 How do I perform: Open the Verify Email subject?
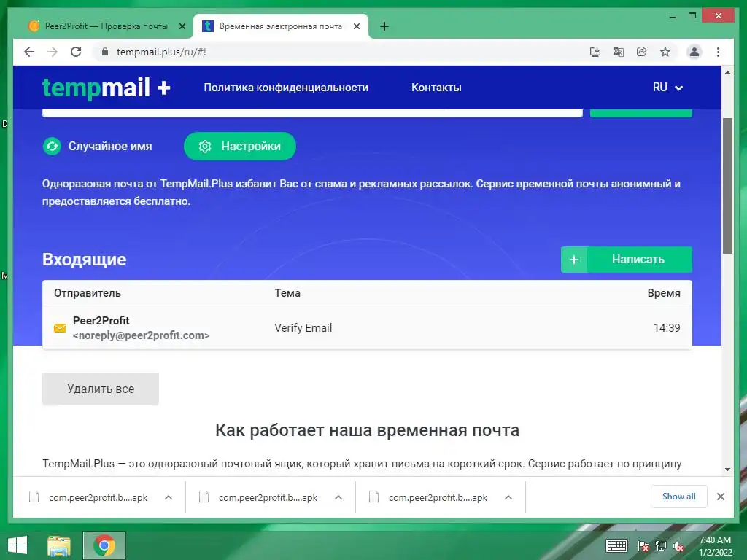[303, 327]
